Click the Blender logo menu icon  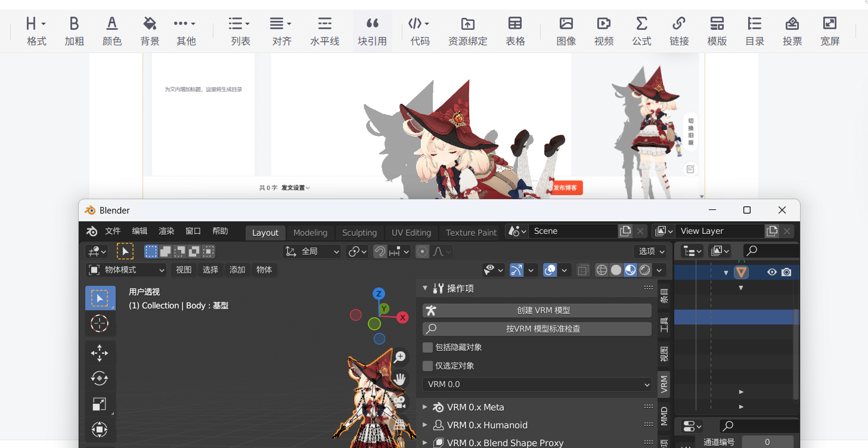pos(92,231)
